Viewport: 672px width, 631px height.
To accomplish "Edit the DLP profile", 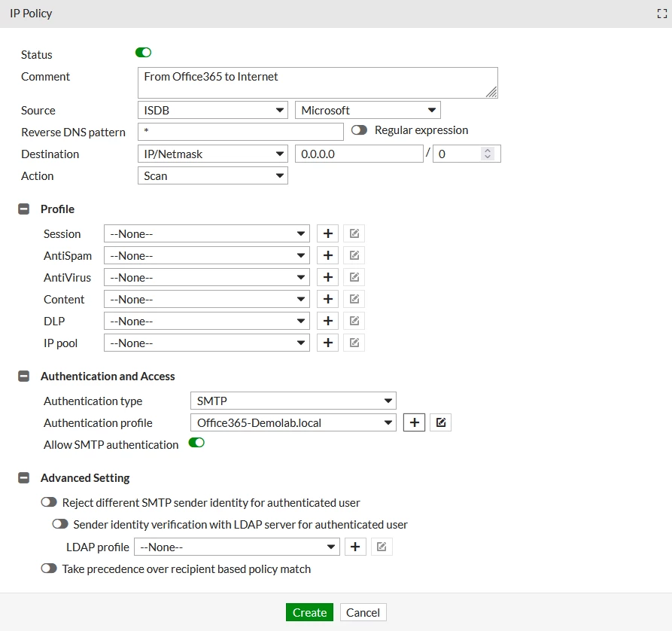I will 354,322.
